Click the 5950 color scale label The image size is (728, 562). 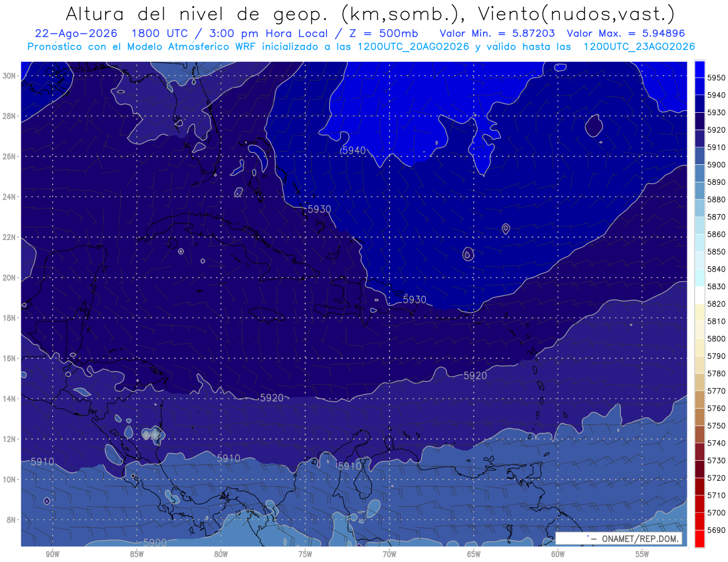coord(716,78)
